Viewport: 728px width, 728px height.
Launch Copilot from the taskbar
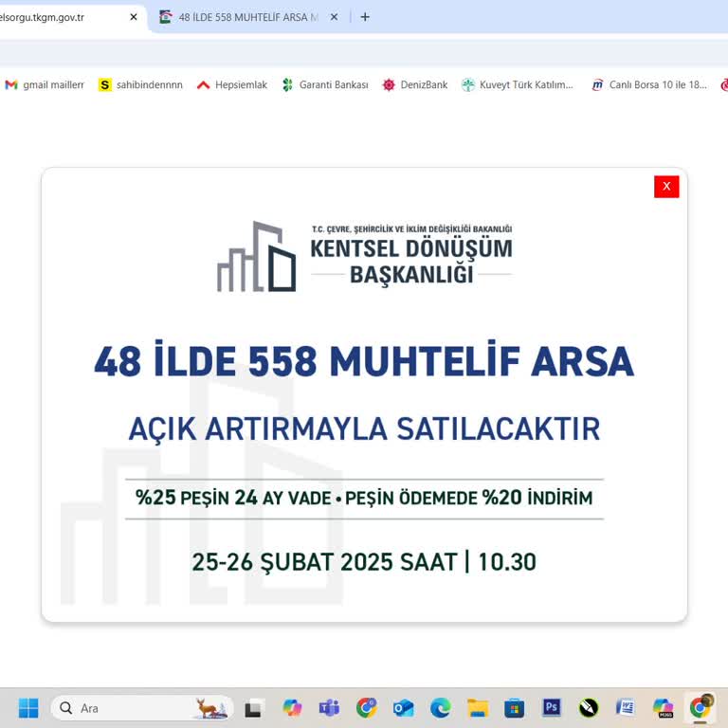(292, 708)
